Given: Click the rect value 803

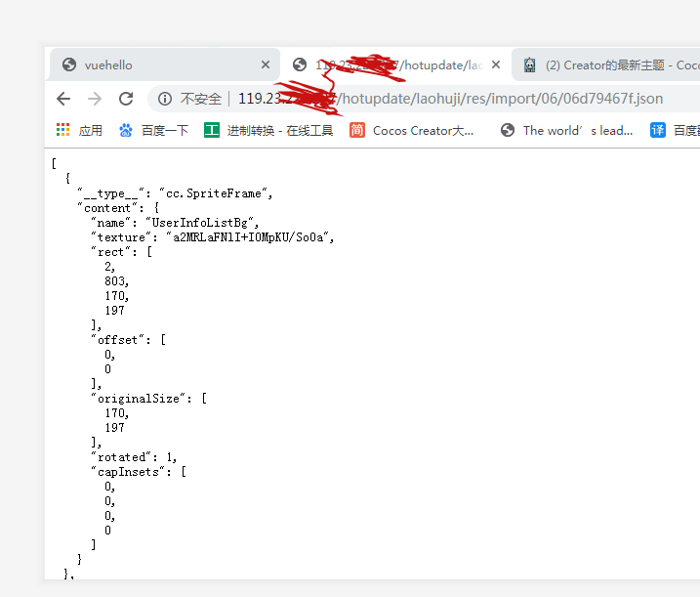Looking at the screenshot, I should [115, 281].
